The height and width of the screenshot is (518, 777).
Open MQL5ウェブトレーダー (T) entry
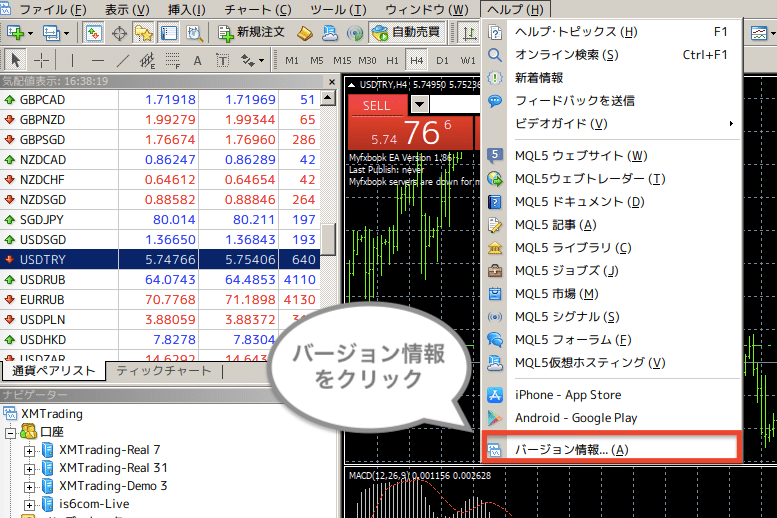tap(611, 178)
